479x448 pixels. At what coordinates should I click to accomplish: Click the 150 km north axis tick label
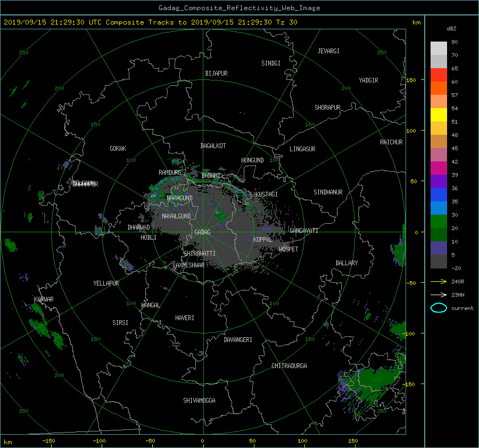click(411, 80)
